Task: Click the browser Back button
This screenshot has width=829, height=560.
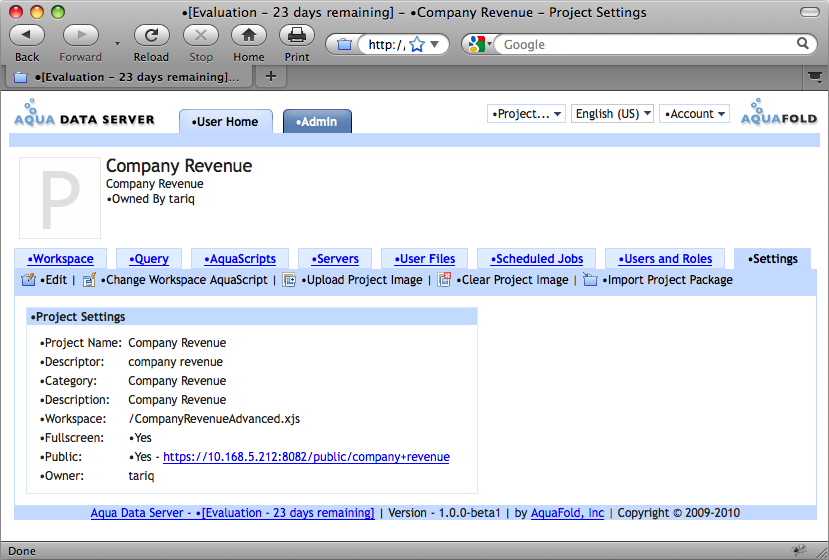Action: point(27,35)
